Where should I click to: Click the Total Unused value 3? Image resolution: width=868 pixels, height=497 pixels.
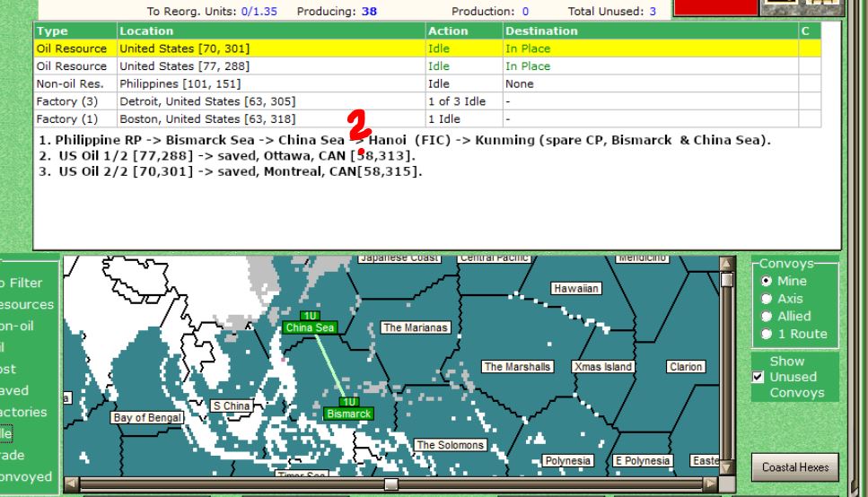(653, 11)
